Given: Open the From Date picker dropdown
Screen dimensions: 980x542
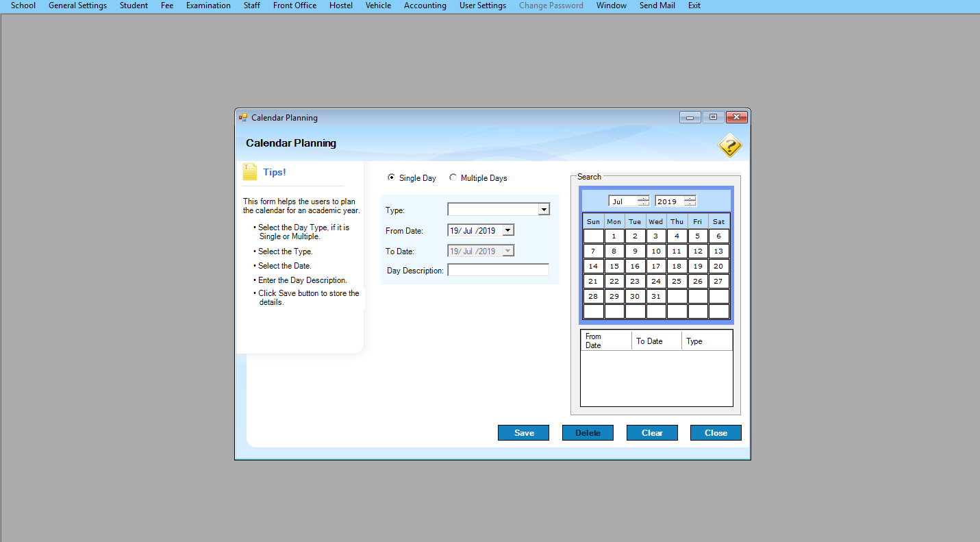Looking at the screenshot, I should (x=508, y=231).
